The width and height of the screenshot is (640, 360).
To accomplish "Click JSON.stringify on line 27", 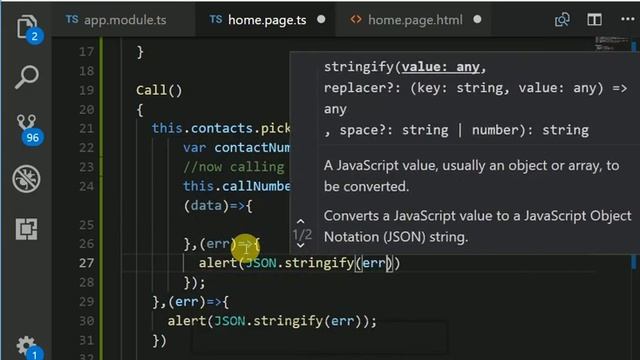I will pyautogui.click(x=300, y=263).
